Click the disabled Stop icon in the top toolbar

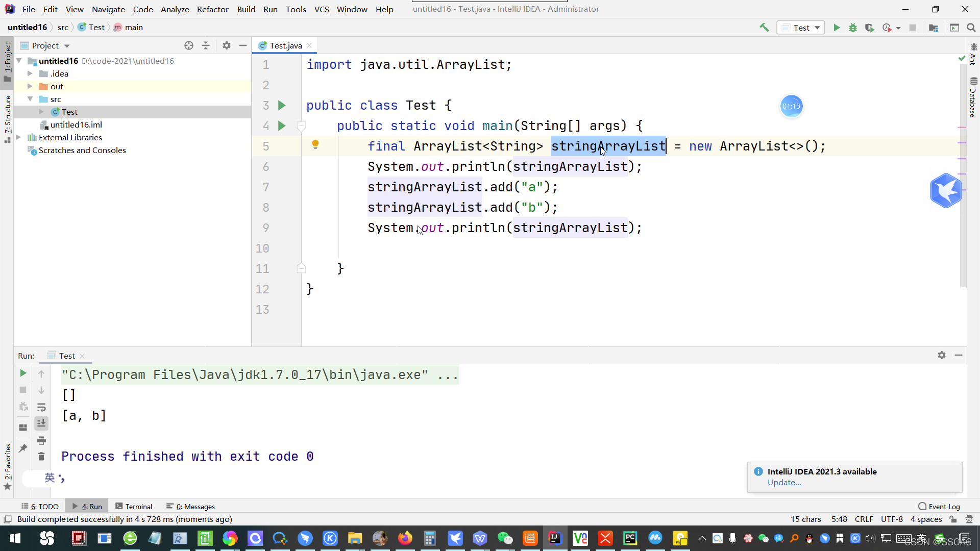[x=913, y=28]
